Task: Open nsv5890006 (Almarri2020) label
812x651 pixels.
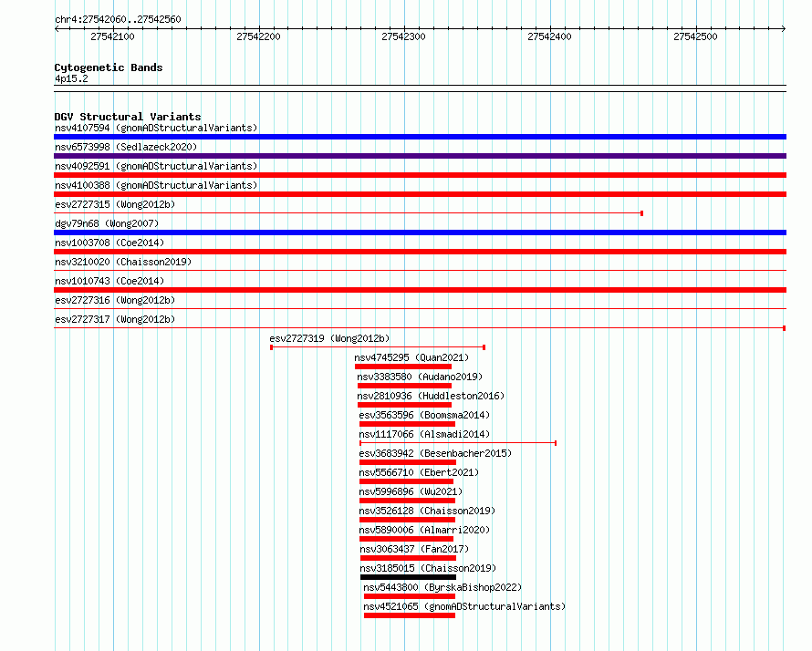Action: point(424,530)
